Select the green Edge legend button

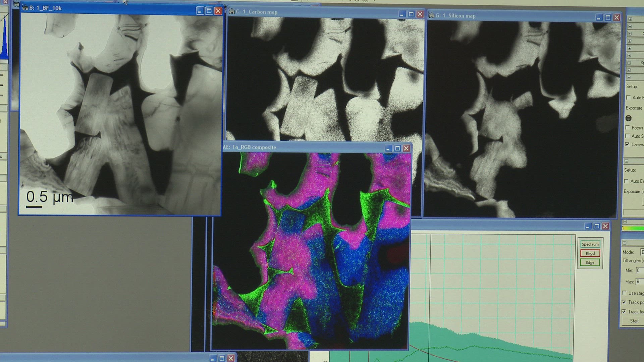click(590, 262)
